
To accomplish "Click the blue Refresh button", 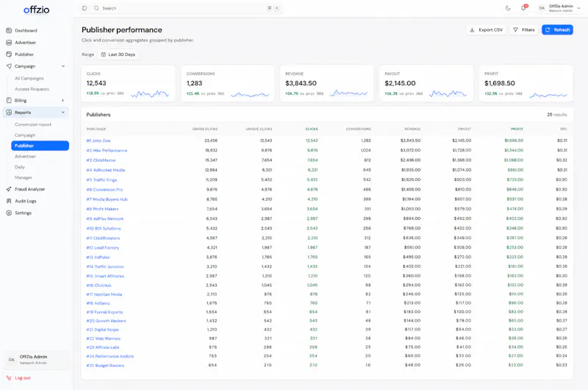I will [557, 29].
